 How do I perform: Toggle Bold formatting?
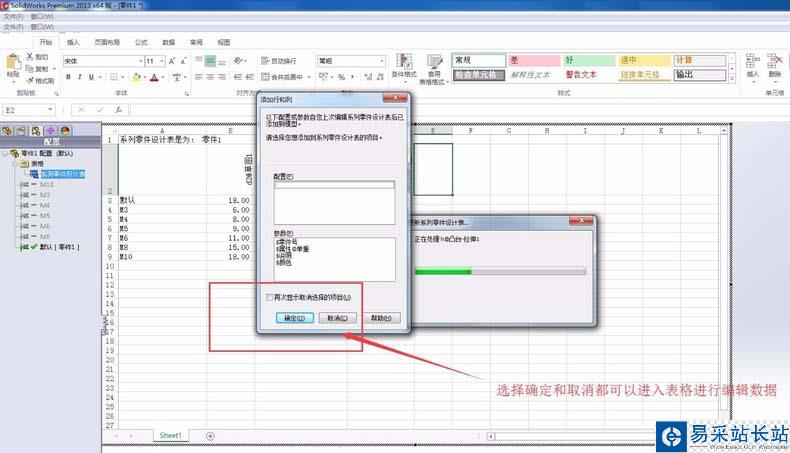point(69,77)
